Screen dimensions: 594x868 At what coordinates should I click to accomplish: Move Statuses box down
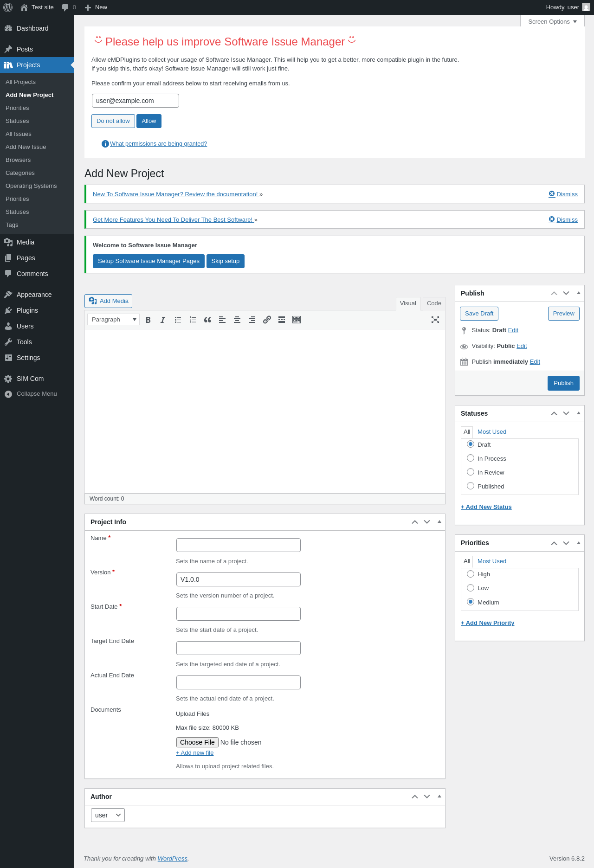pos(566,413)
